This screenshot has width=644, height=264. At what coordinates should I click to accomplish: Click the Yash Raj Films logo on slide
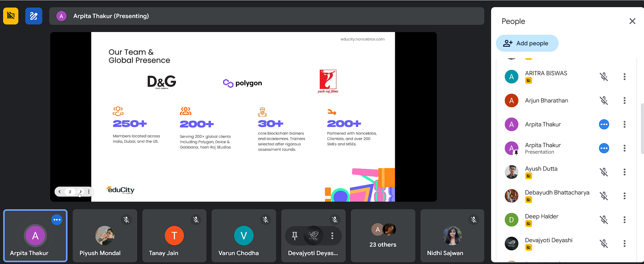click(328, 81)
